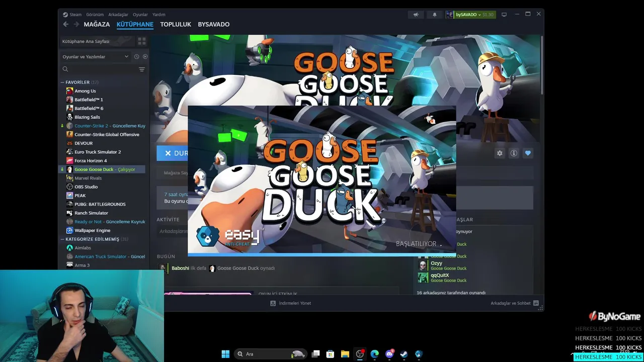Open Discord from the taskbar
This screenshot has height=362, width=644.
[389, 354]
